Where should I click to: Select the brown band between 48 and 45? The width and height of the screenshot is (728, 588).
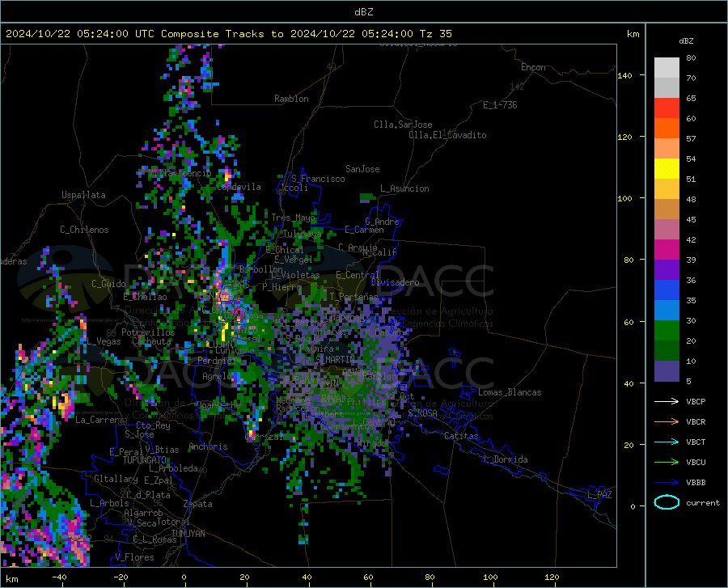point(667,209)
